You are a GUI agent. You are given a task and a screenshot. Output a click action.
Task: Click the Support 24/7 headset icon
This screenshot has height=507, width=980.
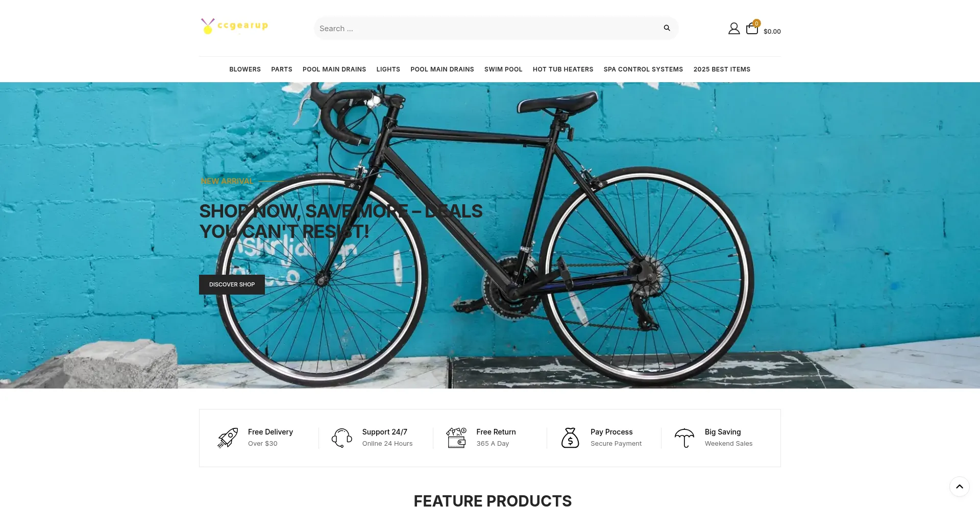342,438
